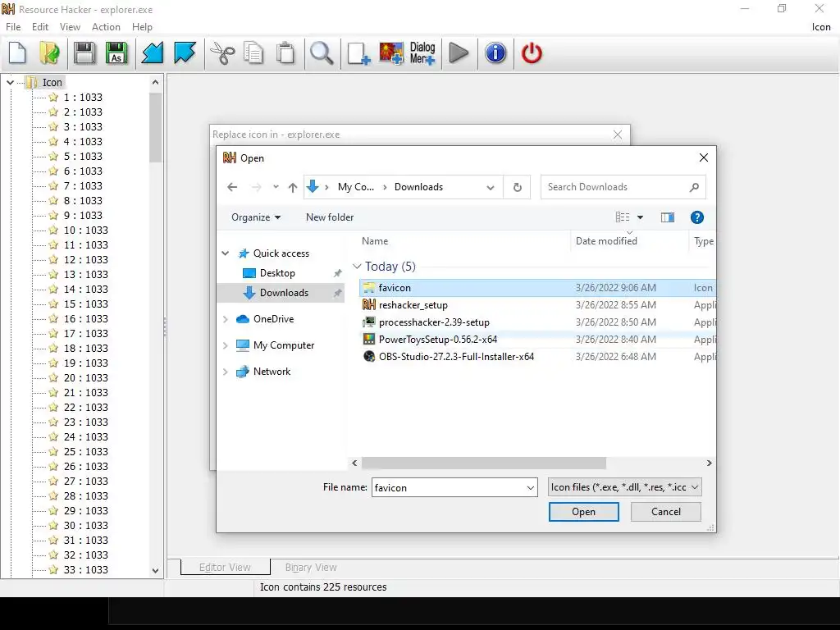Image resolution: width=840 pixels, height=630 pixels.
Task: Click the horizontal scrollbar in file list
Action: pyautogui.click(x=484, y=463)
